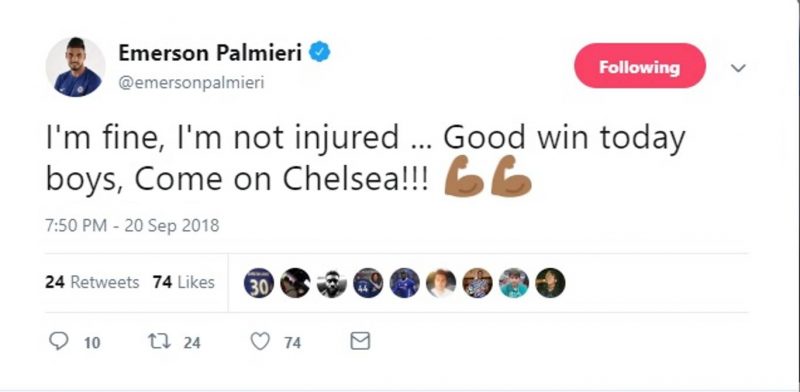Toggle the Following button

(x=640, y=66)
